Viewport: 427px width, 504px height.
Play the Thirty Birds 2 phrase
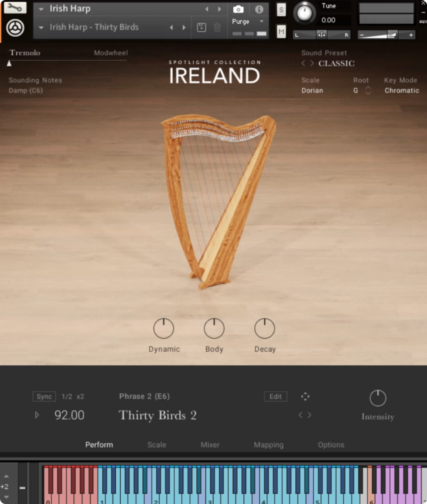(37, 415)
